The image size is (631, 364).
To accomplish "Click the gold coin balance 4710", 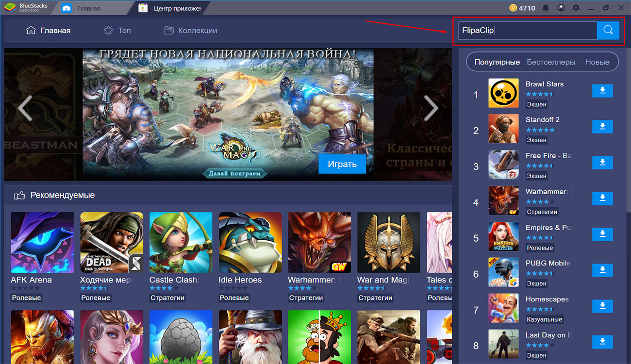I will [x=523, y=8].
